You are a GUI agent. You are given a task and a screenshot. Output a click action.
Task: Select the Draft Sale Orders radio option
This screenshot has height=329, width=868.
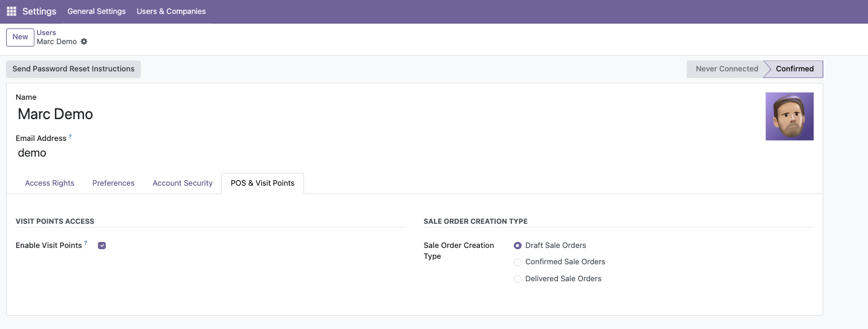517,246
